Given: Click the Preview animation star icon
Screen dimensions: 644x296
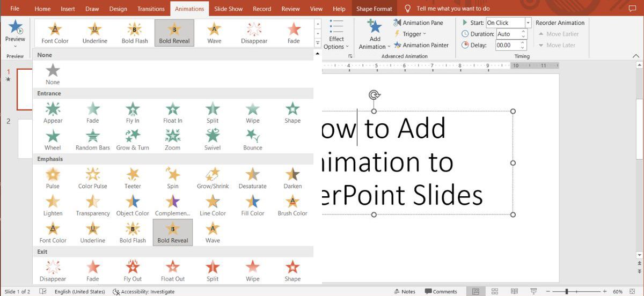Looking at the screenshot, I should click(15, 26).
